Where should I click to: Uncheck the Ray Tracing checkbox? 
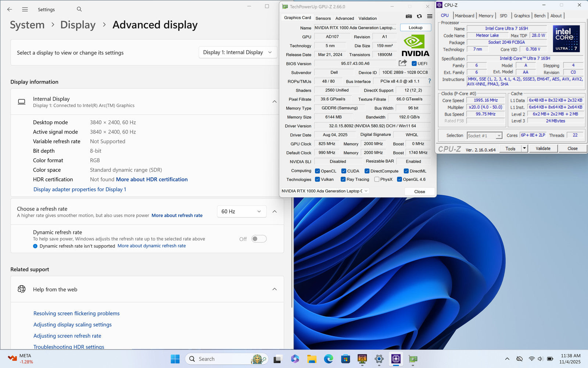(343, 180)
